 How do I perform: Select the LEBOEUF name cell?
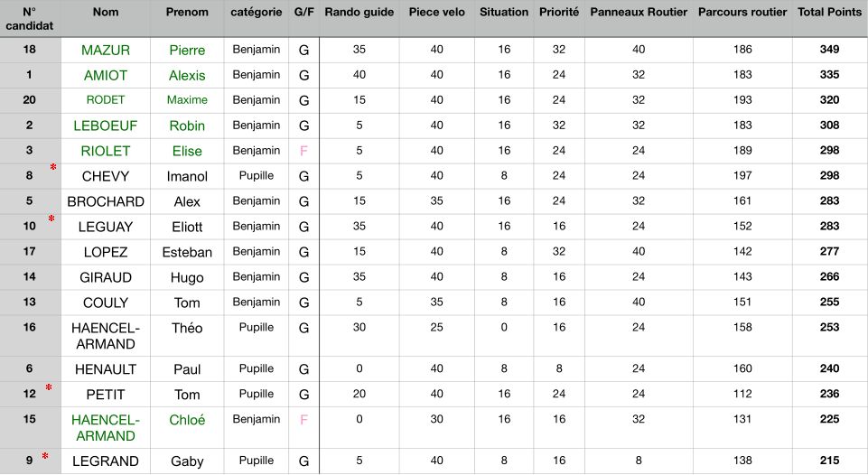[105, 126]
